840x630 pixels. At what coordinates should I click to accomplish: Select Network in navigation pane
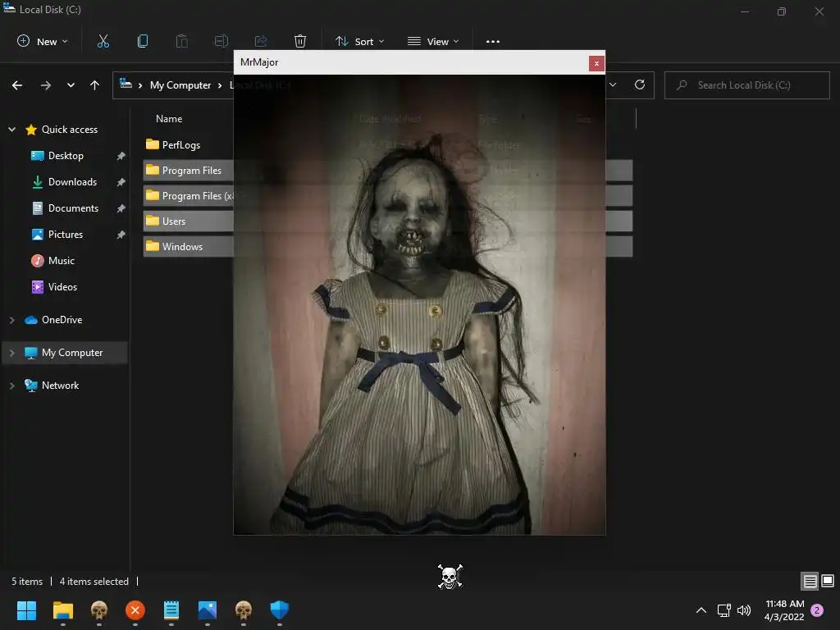pyautogui.click(x=60, y=386)
